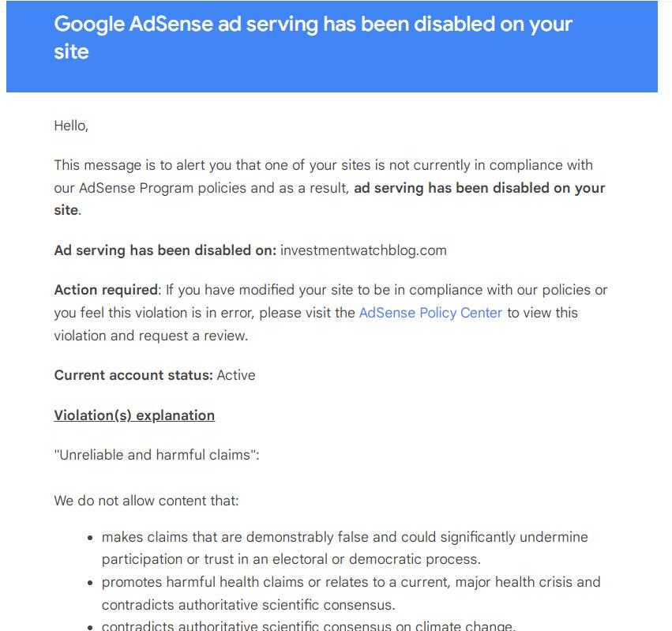The width and height of the screenshot is (672, 631).
Task: Select the bullet about harmful health claims
Action: [x=351, y=593]
